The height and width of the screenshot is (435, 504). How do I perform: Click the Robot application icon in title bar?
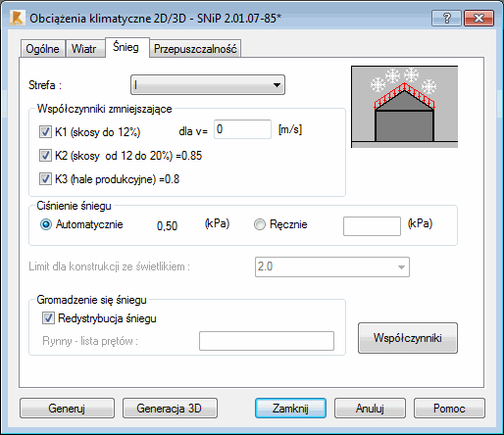[x=17, y=18]
